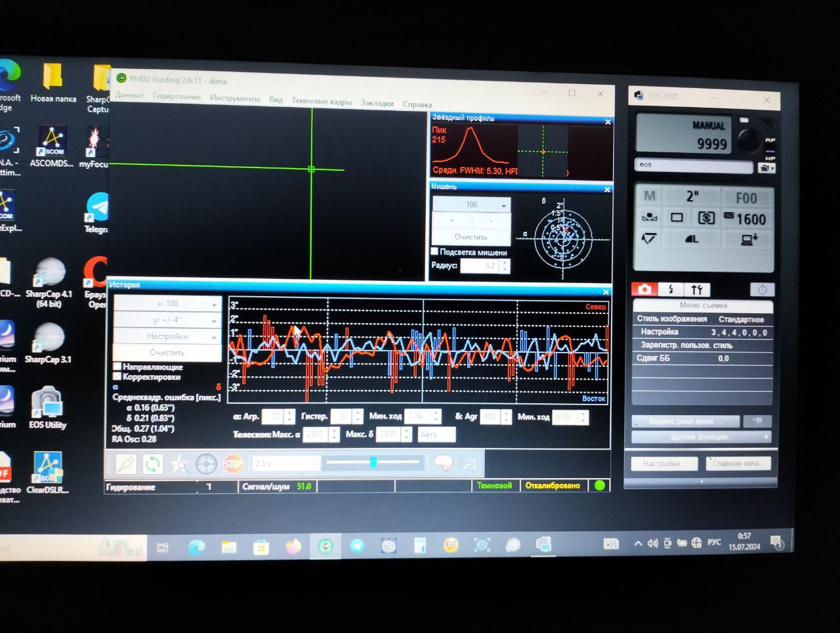Enable the Направляющие checkbox
Image resolution: width=840 pixels, height=633 pixels.
tap(117, 366)
